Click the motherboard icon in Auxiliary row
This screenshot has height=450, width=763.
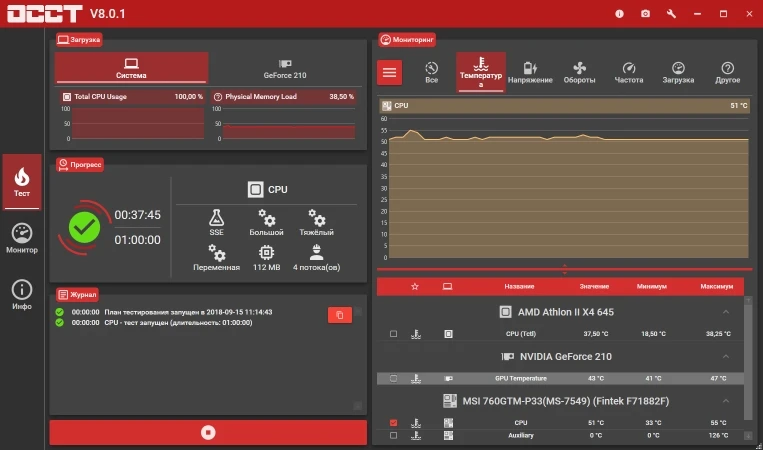pos(448,435)
